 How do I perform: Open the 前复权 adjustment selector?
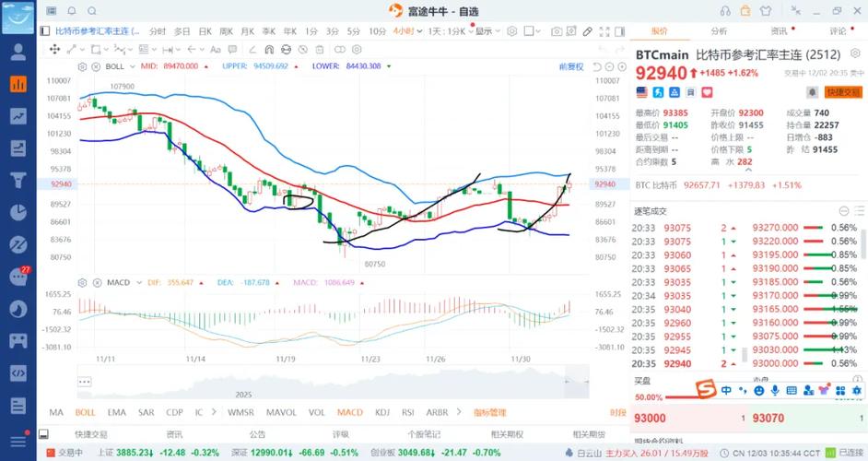pyautogui.click(x=571, y=67)
